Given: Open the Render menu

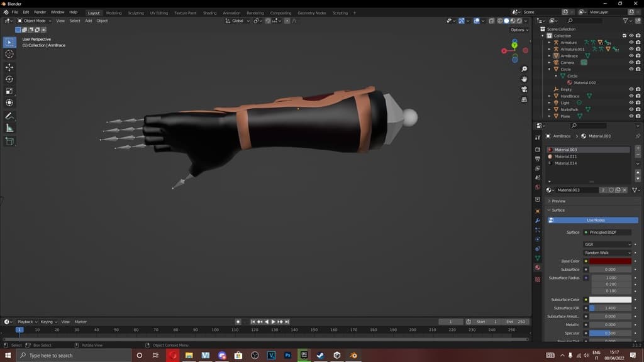Looking at the screenshot, I should point(40,12).
